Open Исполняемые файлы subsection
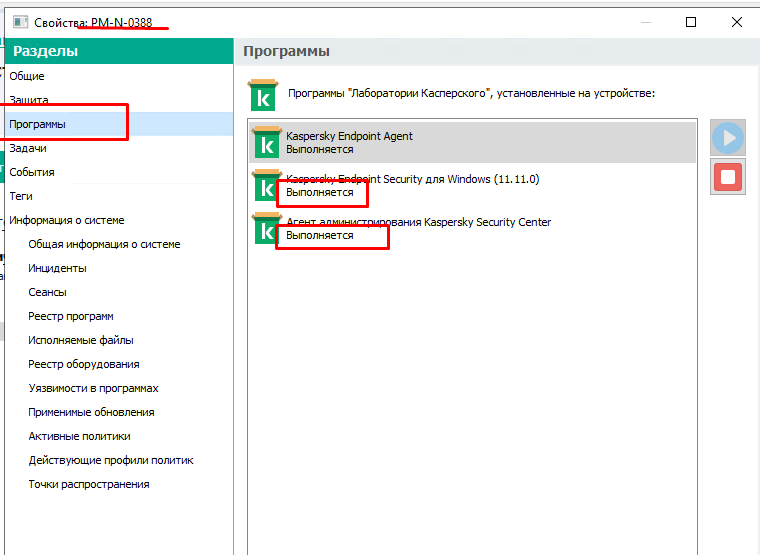Viewport: 760px width, 555px height. pyautogui.click(x=81, y=340)
